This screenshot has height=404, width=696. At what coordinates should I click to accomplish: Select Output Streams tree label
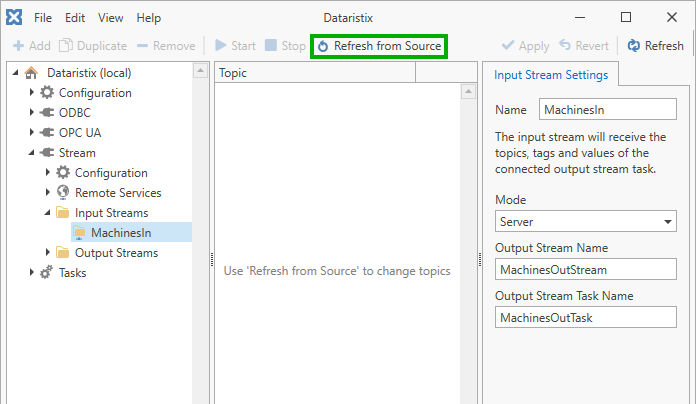(116, 253)
